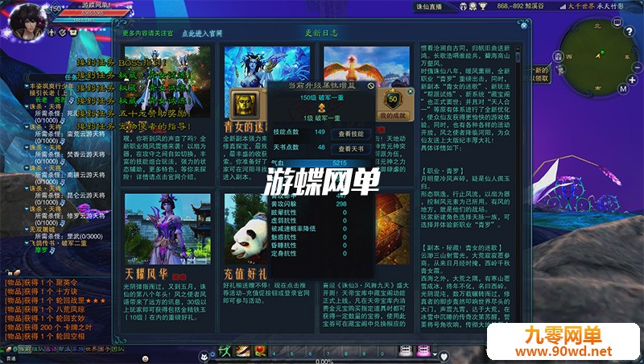Click the white drum icon on hotbar
644x364 pixels.
[x=406, y=351]
